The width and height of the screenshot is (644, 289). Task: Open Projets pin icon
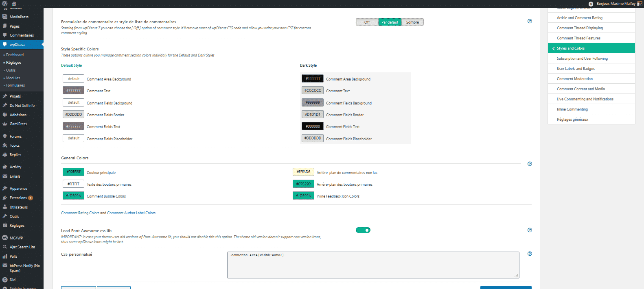pyautogui.click(x=5, y=96)
